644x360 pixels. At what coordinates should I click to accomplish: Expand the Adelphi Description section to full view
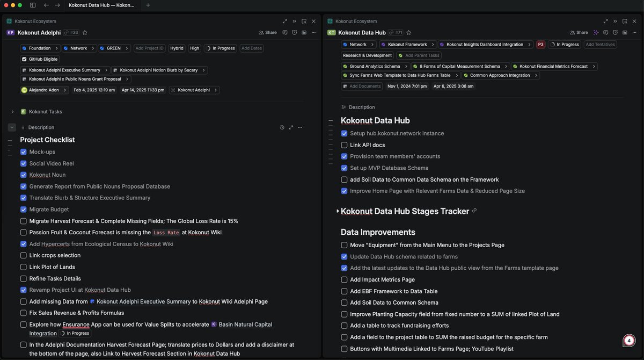coord(291,127)
